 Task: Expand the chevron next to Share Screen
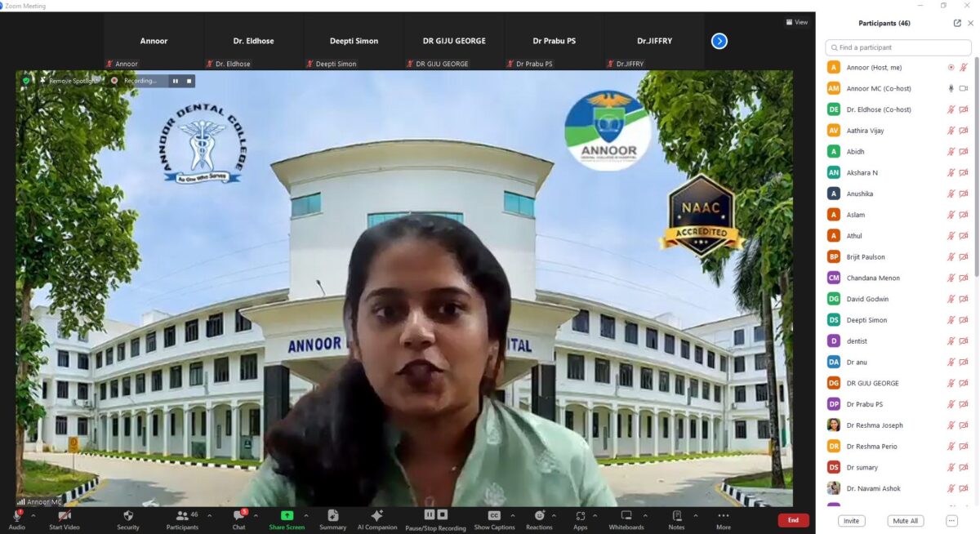click(x=306, y=515)
